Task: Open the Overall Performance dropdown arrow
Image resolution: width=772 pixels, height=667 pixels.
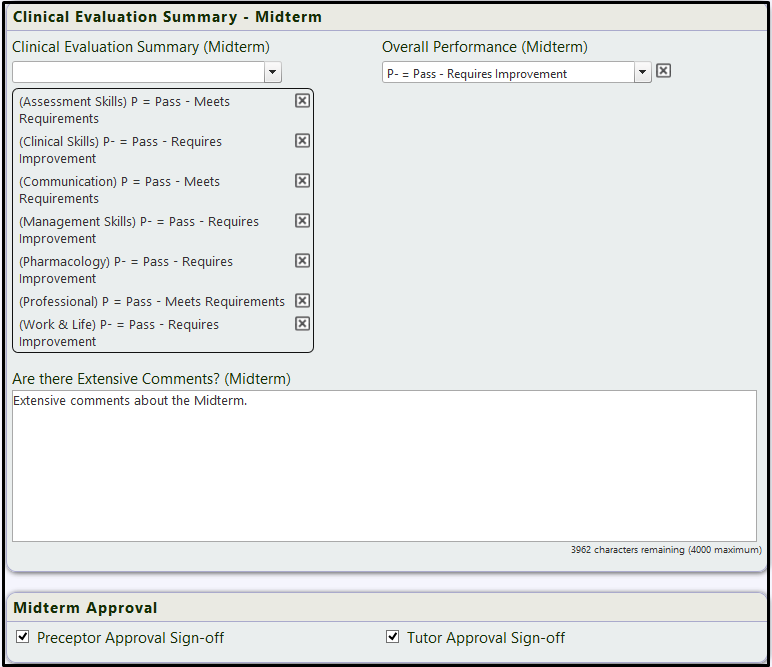Action: (x=643, y=72)
